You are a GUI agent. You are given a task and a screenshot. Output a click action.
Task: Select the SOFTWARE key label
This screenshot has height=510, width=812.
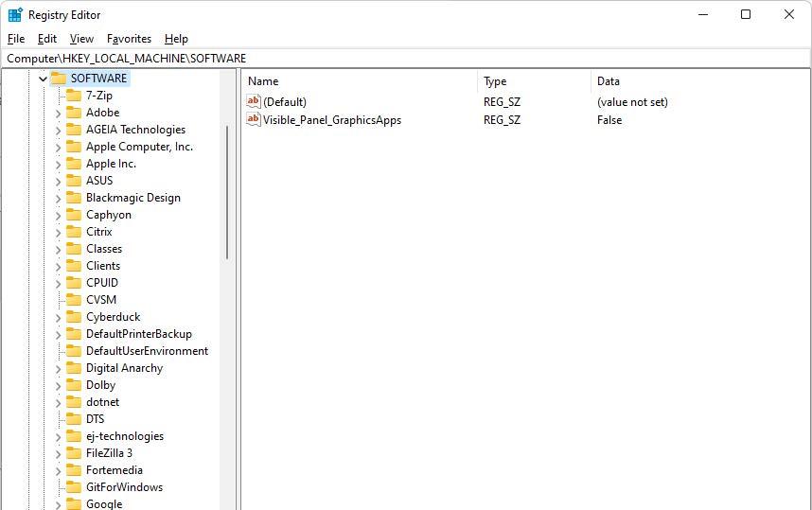(x=98, y=79)
